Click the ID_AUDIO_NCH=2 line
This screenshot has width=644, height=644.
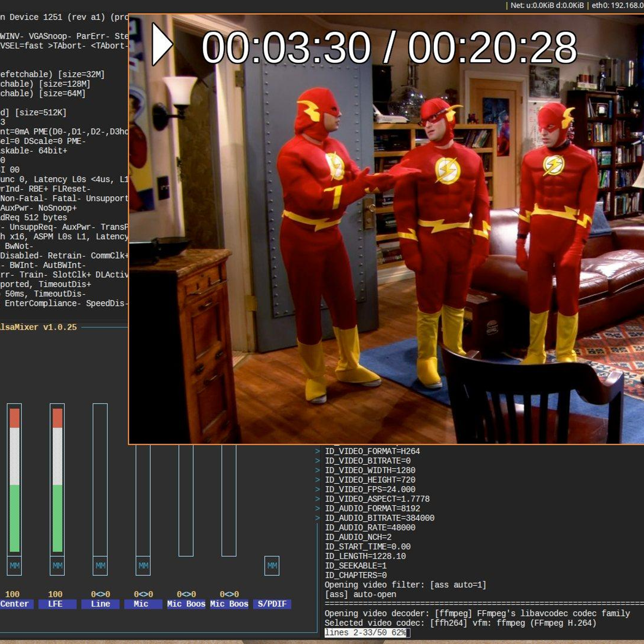(x=358, y=537)
